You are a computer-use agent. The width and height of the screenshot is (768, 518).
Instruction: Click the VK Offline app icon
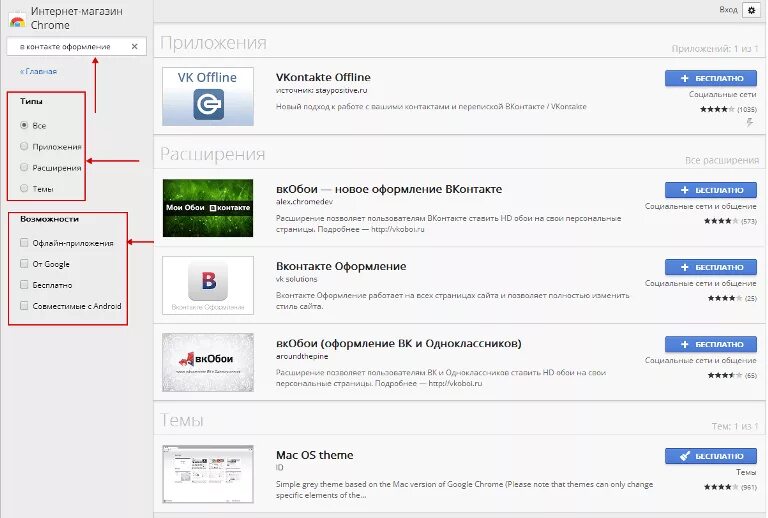pyautogui.click(x=208, y=96)
